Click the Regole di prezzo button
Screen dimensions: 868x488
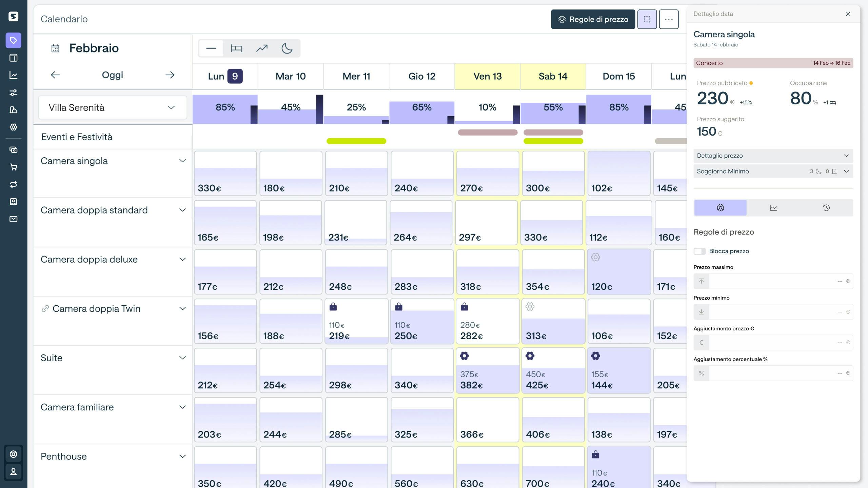click(x=593, y=19)
